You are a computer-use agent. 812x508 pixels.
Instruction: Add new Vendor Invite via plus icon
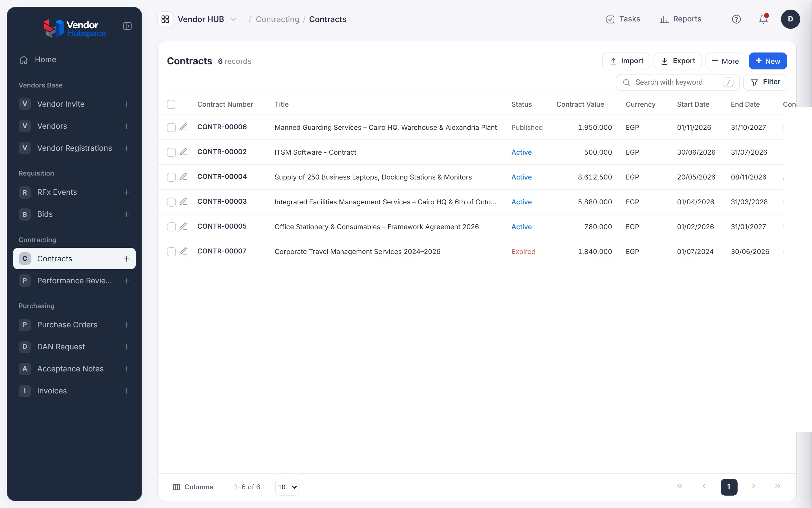pyautogui.click(x=127, y=104)
